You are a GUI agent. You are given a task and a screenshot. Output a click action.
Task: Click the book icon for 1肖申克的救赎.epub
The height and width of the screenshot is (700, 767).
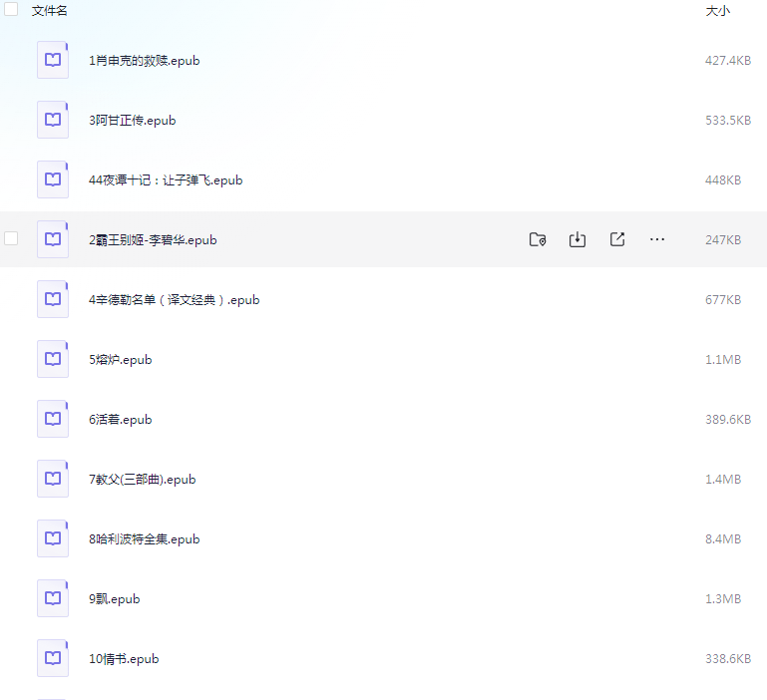pos(53,60)
